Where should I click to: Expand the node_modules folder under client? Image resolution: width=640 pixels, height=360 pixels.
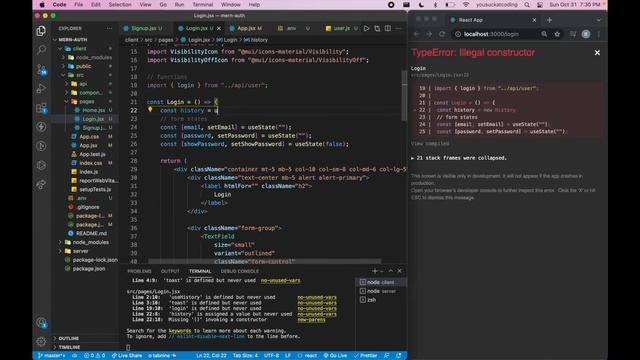[x=93, y=58]
